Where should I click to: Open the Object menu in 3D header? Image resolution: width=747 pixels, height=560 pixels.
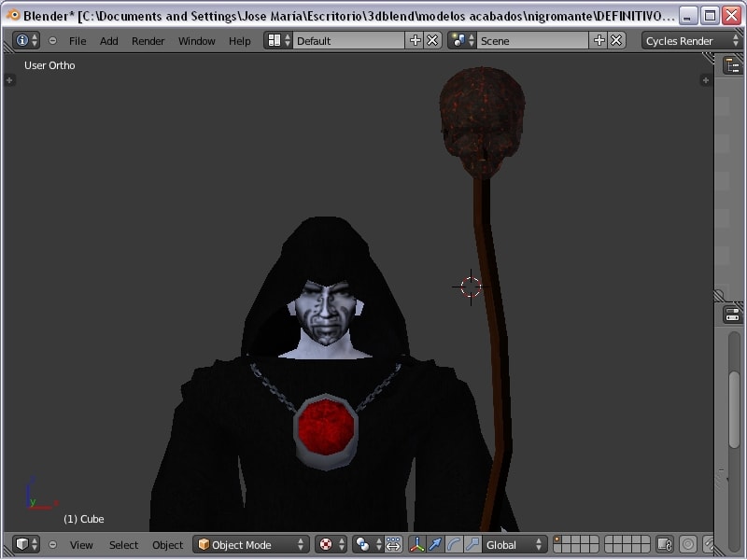[x=167, y=545]
